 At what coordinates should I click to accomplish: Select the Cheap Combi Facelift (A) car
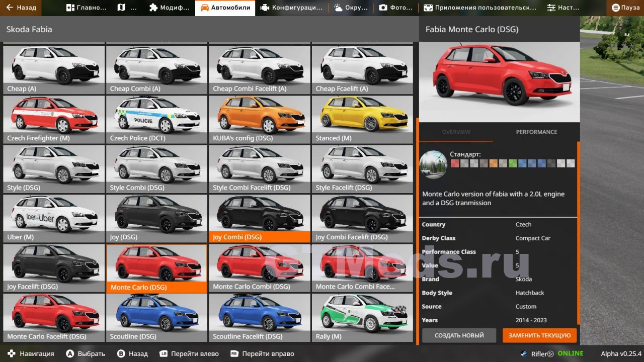pyautogui.click(x=260, y=69)
